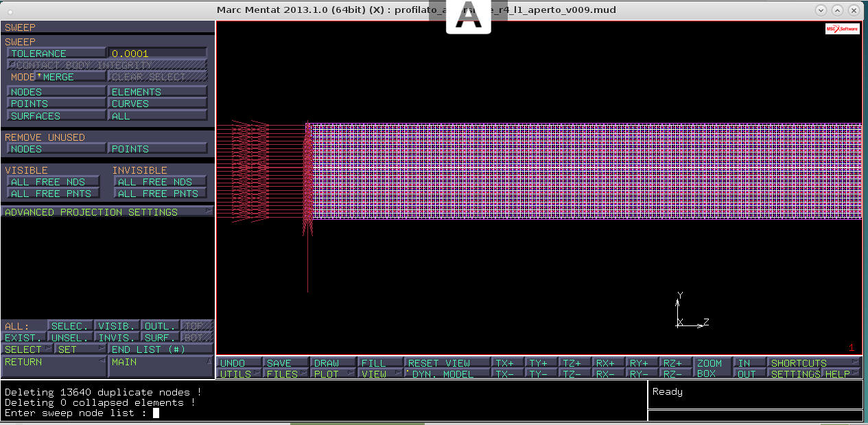Toggle DYN. MODEL mode
Viewport: 868px width, 425px height.
click(x=448, y=374)
